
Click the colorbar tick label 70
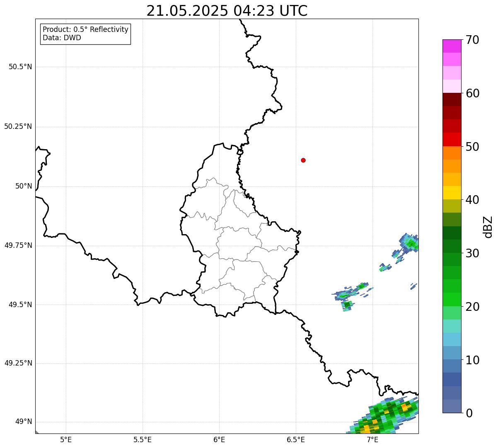pos(472,40)
